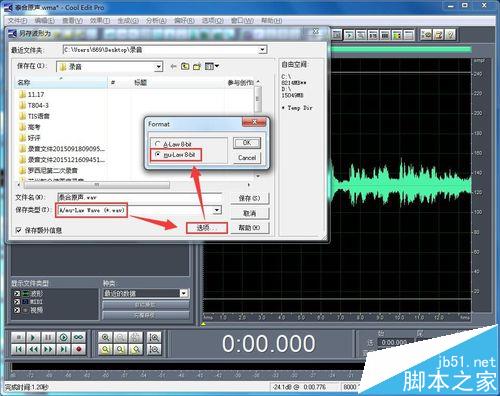Go up one folder level in Save dialog
500x396 pixels.
coord(185,66)
